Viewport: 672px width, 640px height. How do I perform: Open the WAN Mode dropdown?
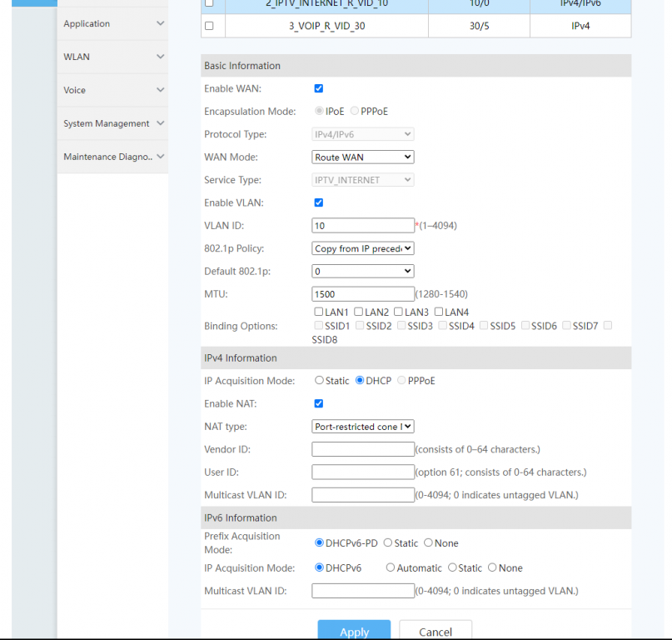click(363, 157)
